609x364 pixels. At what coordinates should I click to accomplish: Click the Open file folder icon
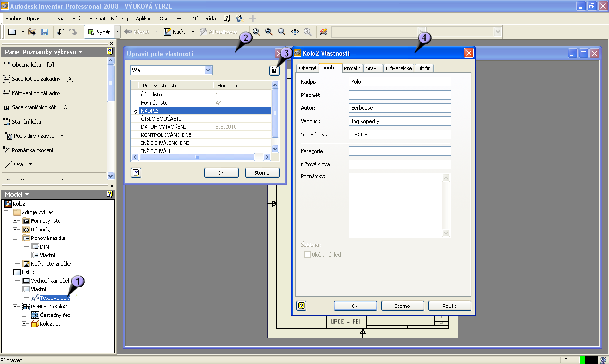coord(32,32)
